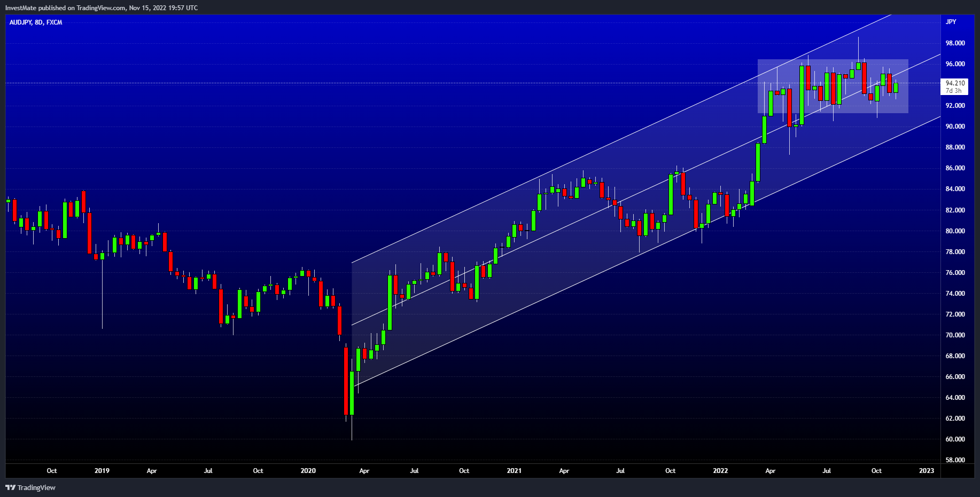Click the 2021 label on the time axis
Viewport: 980px width, 497px height.
click(x=514, y=471)
